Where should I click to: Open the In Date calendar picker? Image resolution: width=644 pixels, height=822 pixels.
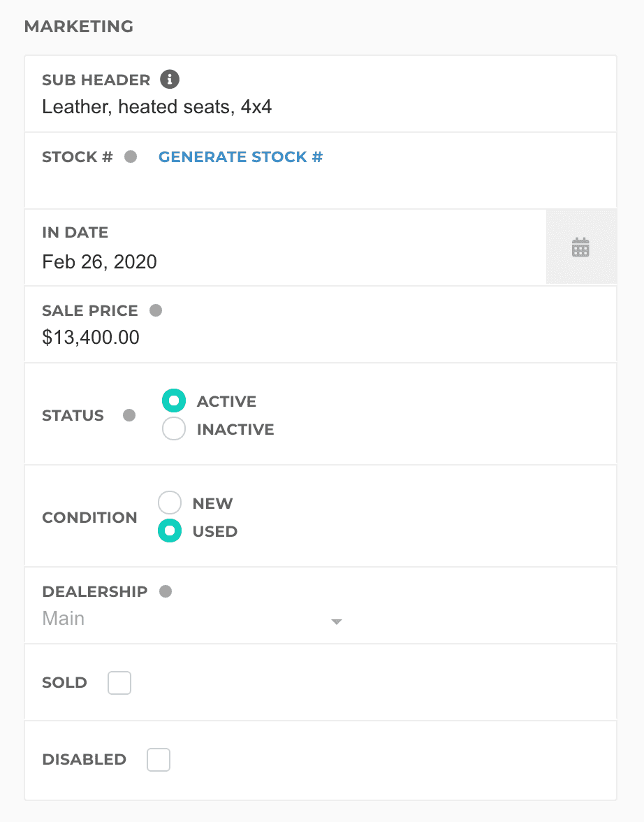click(x=580, y=247)
